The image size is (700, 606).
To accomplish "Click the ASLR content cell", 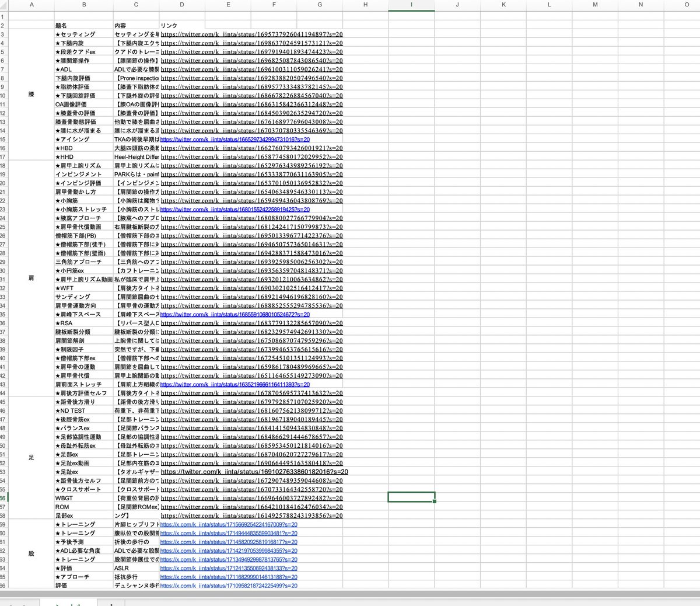I will coord(136,568).
